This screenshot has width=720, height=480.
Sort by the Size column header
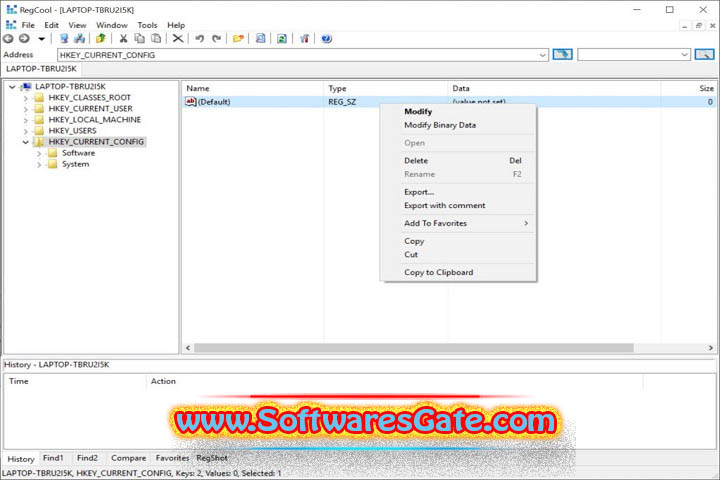click(x=689, y=88)
